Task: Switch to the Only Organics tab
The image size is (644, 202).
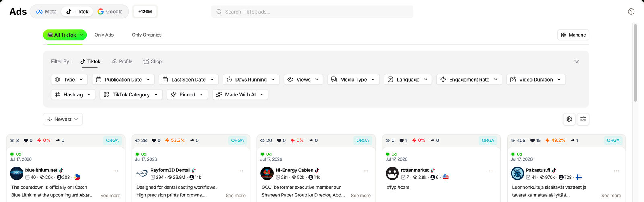Action: click(147, 35)
